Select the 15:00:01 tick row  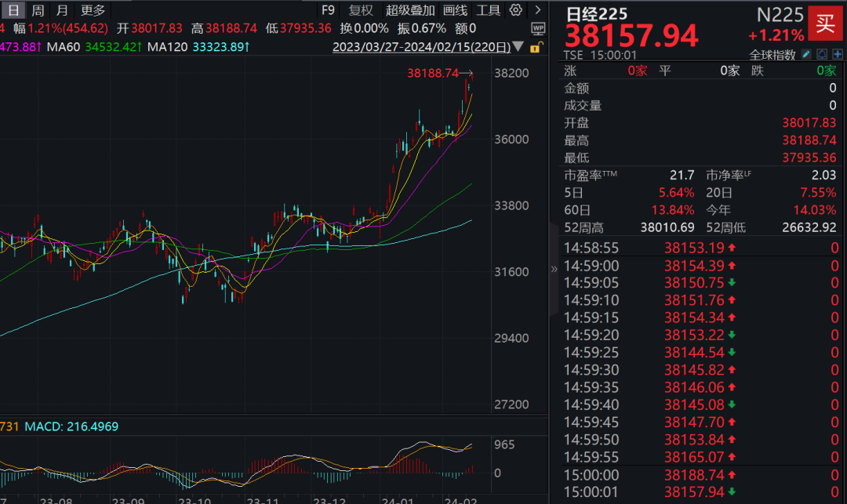click(700, 492)
